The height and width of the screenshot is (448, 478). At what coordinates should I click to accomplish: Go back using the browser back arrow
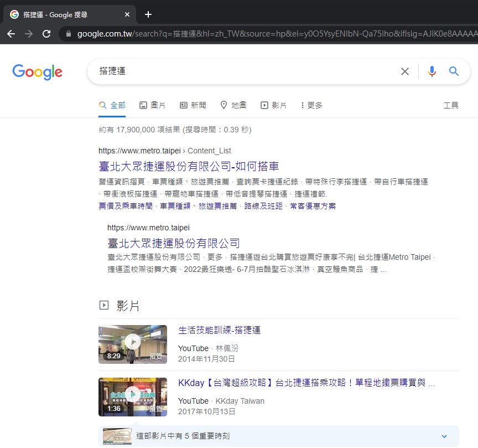click(11, 33)
